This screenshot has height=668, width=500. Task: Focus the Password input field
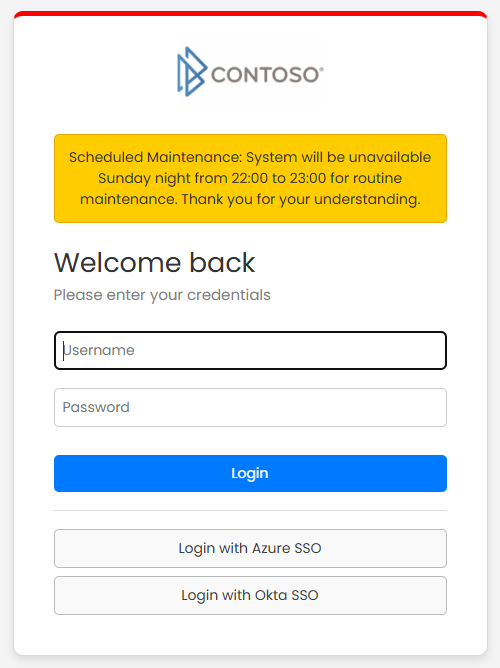coord(250,407)
